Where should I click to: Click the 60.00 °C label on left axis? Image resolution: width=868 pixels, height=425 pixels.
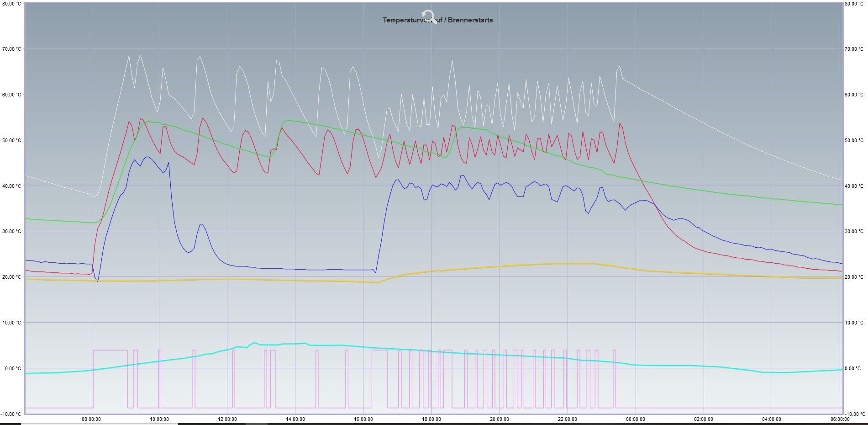[x=11, y=95]
